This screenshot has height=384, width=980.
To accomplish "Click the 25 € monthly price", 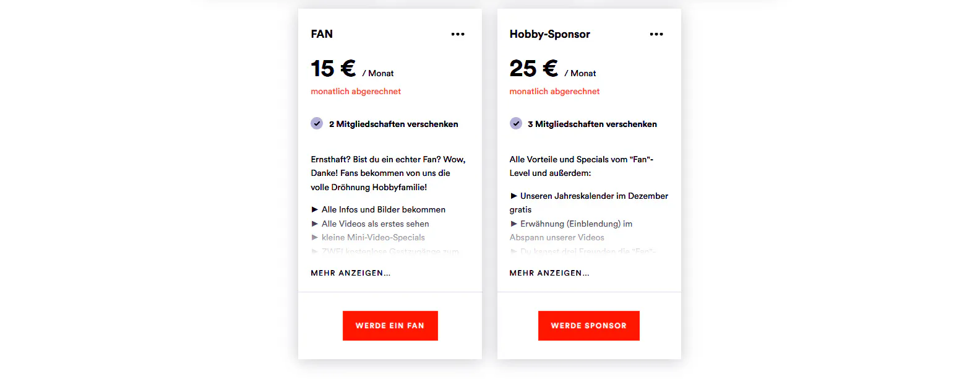I will click(534, 68).
